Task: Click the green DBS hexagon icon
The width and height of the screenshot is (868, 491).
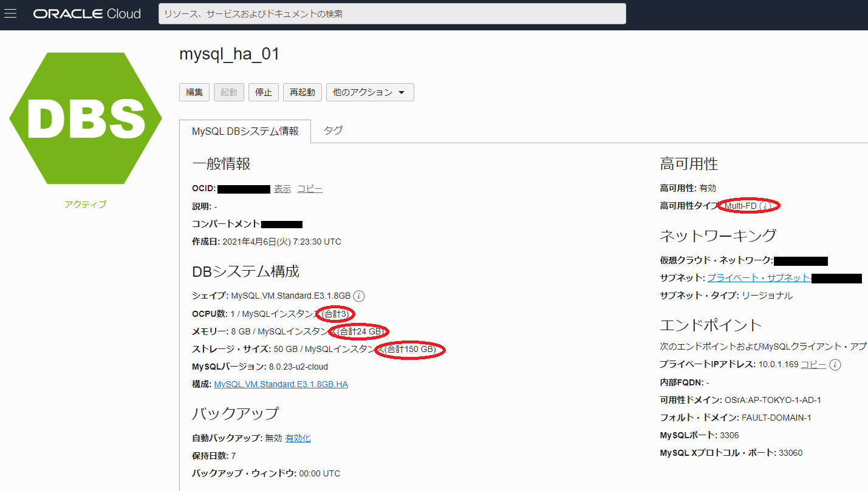Action: pos(86,118)
